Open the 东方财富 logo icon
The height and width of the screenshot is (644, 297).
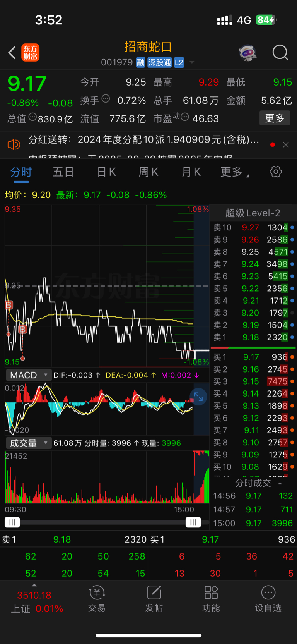[x=31, y=53]
